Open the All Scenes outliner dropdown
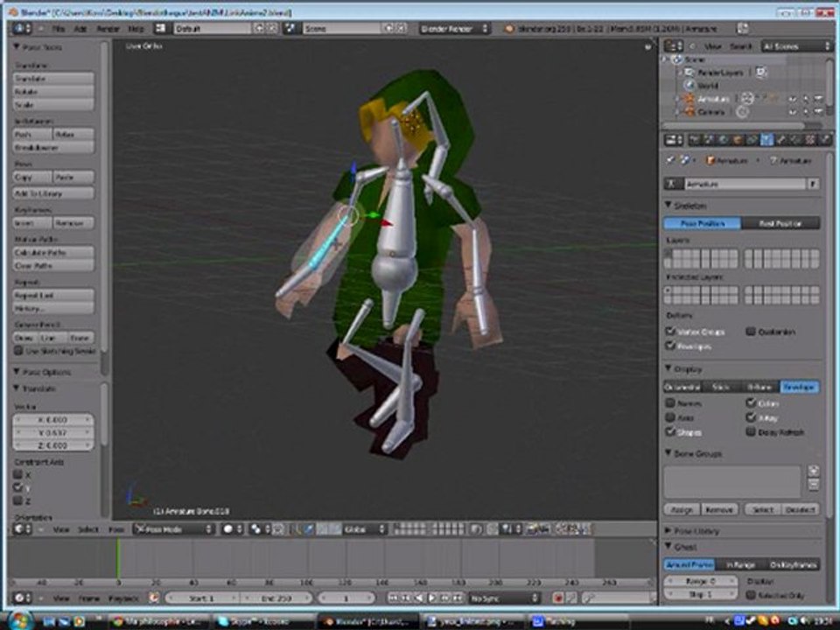 coord(795,46)
